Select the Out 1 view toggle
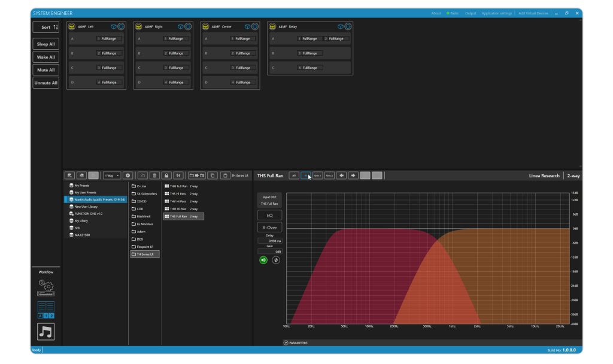This screenshot has width=613, height=364. pyautogui.click(x=317, y=175)
